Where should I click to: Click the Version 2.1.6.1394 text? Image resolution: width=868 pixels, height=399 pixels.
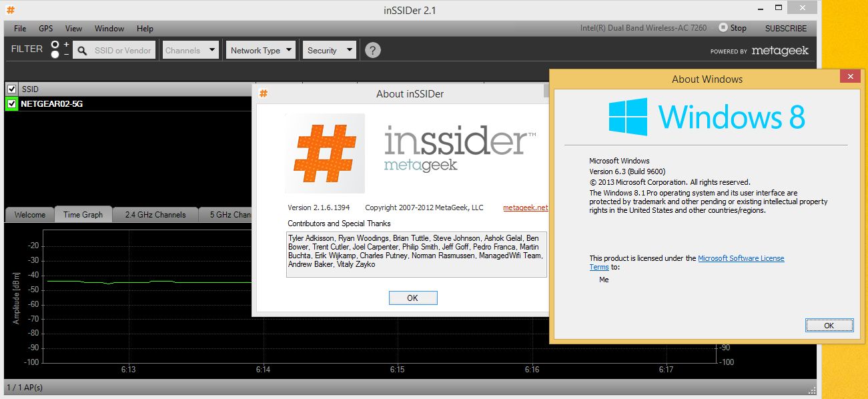tap(319, 208)
